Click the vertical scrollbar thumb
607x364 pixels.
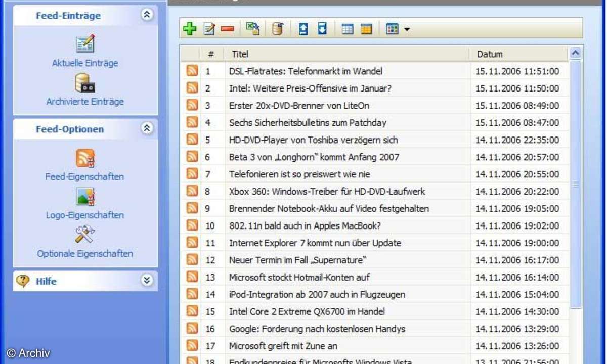(575, 184)
